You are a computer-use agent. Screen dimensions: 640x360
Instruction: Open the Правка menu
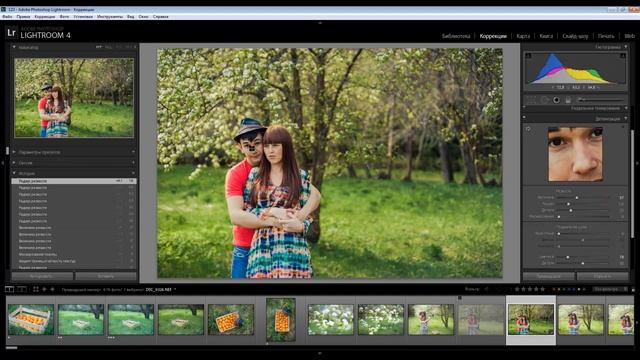pos(23,17)
